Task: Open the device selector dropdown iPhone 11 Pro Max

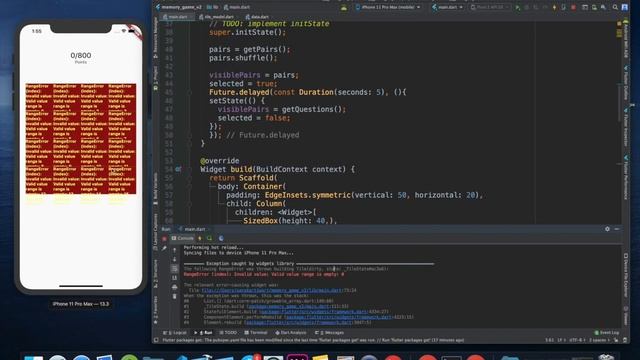Action: (x=388, y=7)
